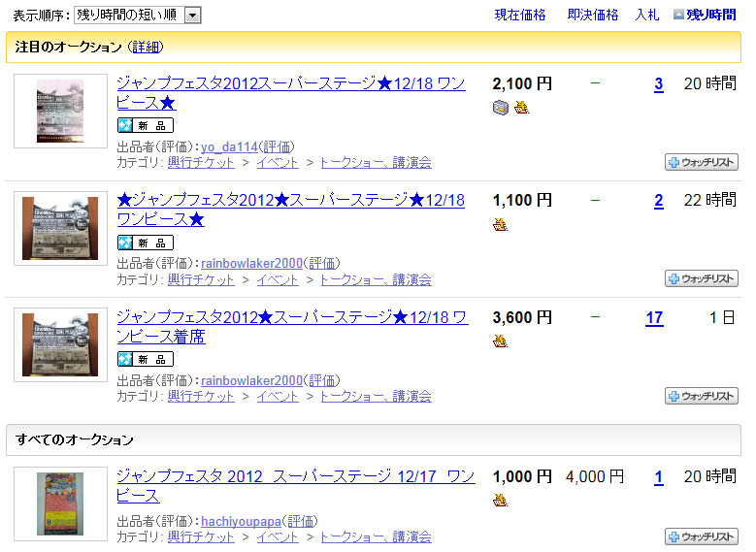Click 新品 badge icon in yo_da114 listing
This screenshot has height=552, width=756.
(x=146, y=125)
